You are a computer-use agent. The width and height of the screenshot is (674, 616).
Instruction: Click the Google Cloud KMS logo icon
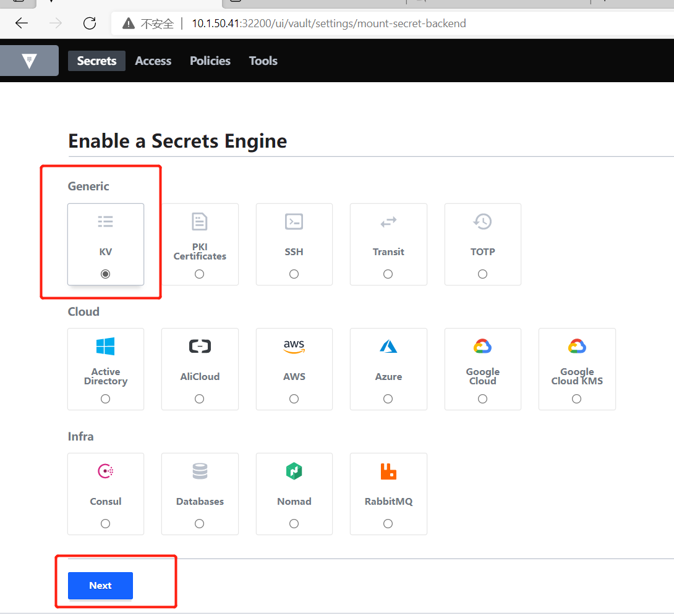pos(577,346)
